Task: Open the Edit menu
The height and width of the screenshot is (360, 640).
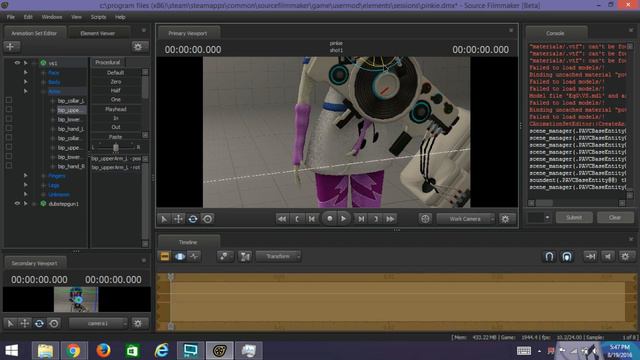Action: (28, 17)
